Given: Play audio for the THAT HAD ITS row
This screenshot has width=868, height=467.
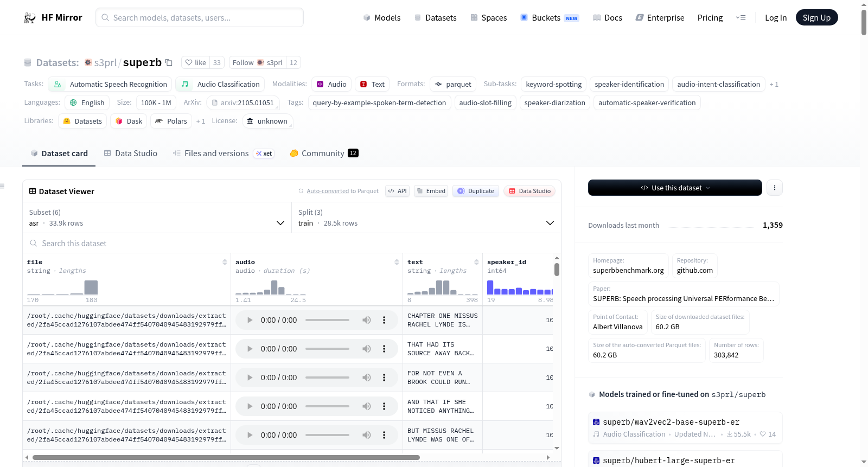Looking at the screenshot, I should [250, 349].
